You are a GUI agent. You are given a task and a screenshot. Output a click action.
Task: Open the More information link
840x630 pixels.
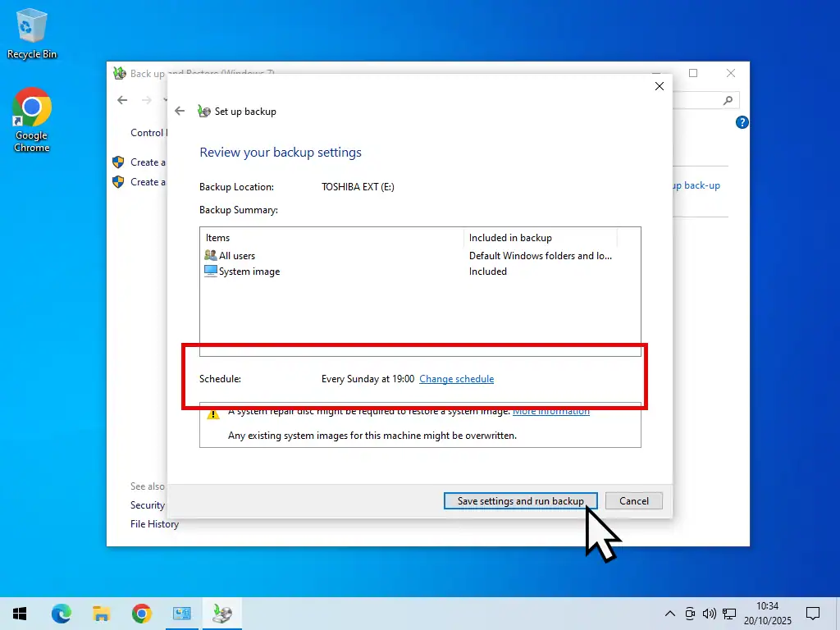pyautogui.click(x=550, y=411)
